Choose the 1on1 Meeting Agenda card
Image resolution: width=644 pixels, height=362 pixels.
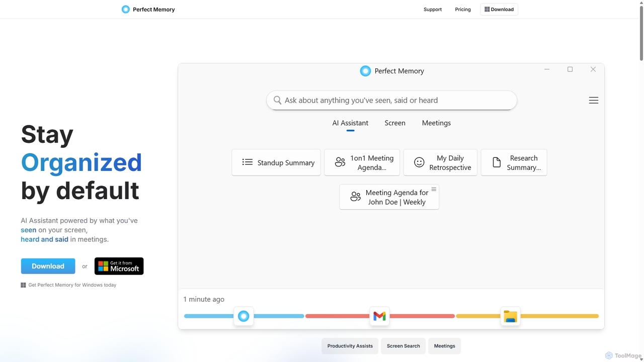tap(362, 162)
